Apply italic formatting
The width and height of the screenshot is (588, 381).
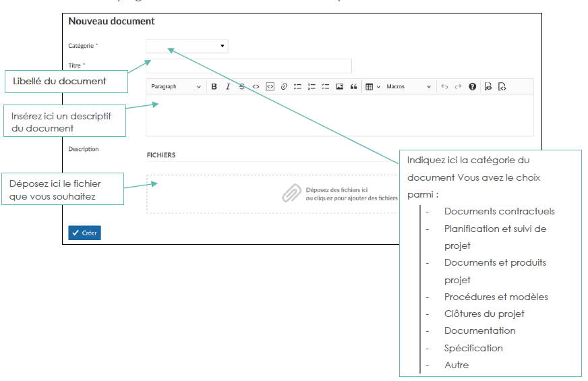[x=228, y=87]
